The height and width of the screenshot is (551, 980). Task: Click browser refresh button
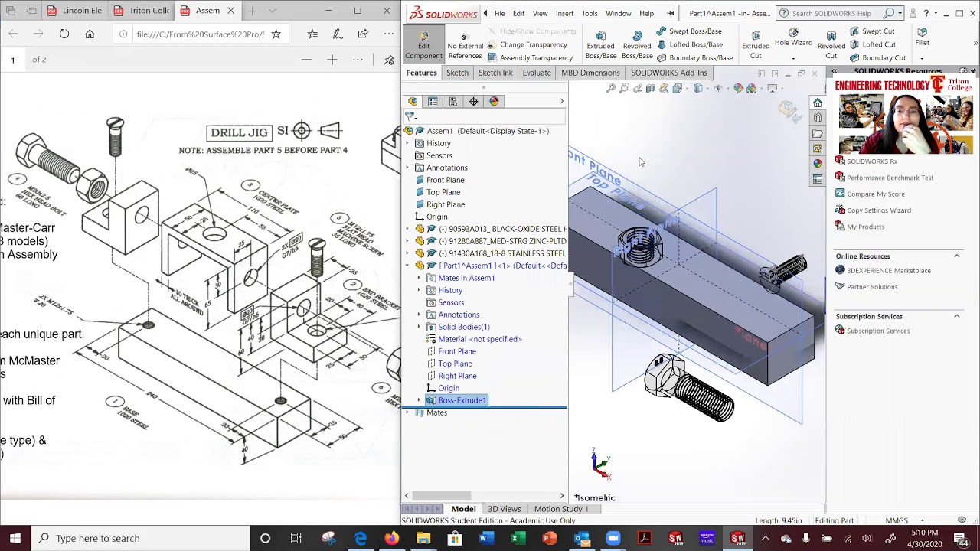(64, 34)
